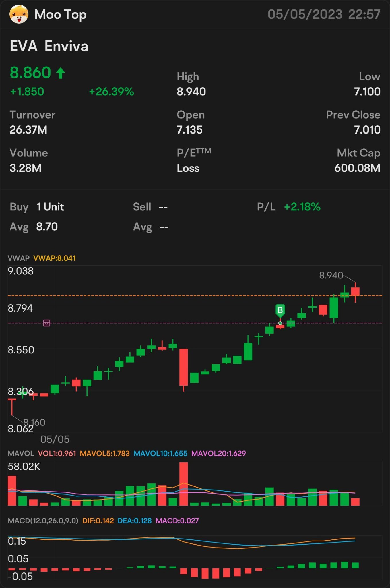Click the 9.038 price axis label
The height and width of the screenshot is (588, 390).
tap(21, 271)
